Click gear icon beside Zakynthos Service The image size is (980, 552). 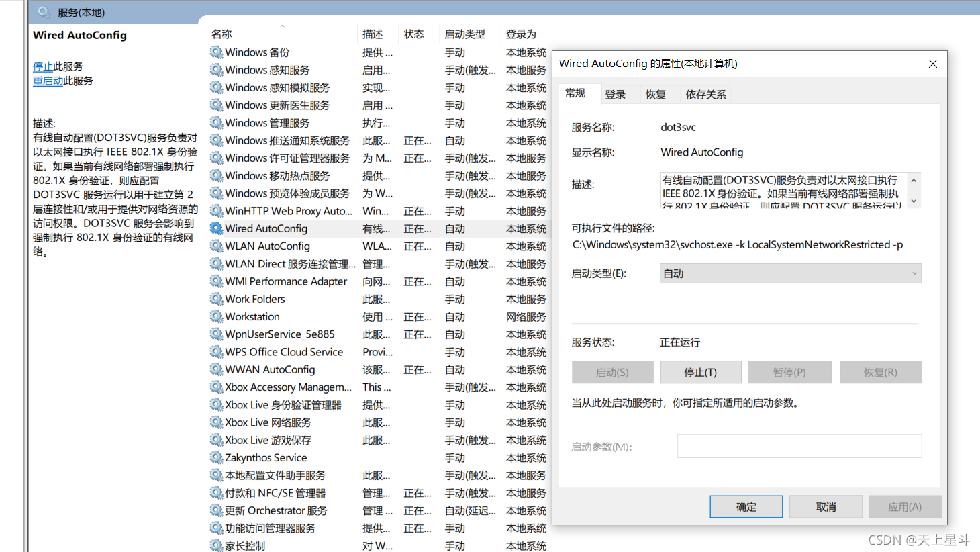pos(216,458)
